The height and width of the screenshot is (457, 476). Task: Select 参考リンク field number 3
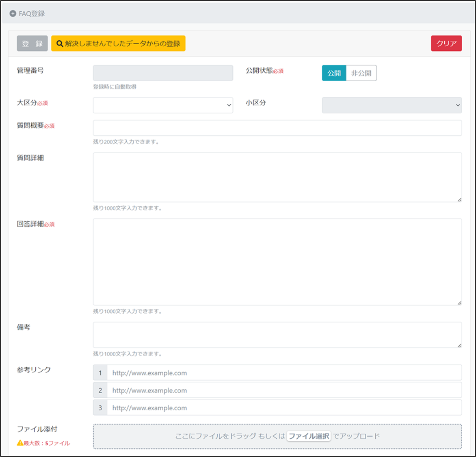click(x=284, y=408)
